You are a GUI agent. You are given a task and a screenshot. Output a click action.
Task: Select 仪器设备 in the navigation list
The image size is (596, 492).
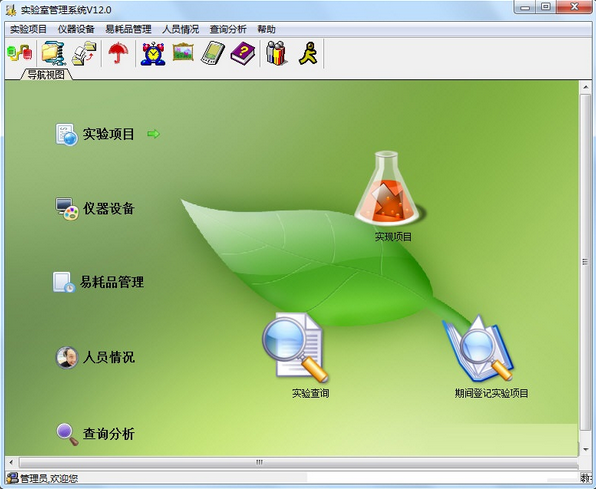[x=109, y=208]
